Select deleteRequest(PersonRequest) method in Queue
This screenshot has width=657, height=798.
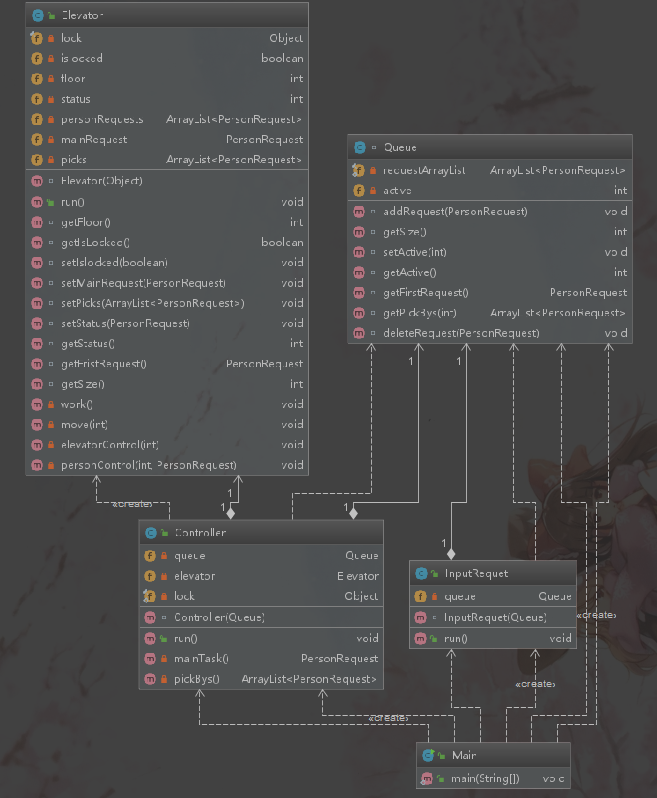462,333
